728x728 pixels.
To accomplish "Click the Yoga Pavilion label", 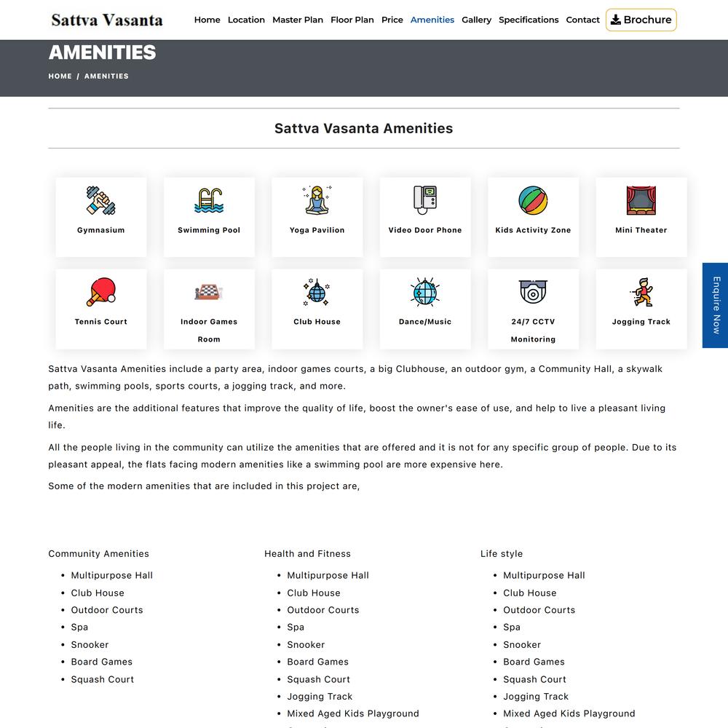I will [317, 230].
